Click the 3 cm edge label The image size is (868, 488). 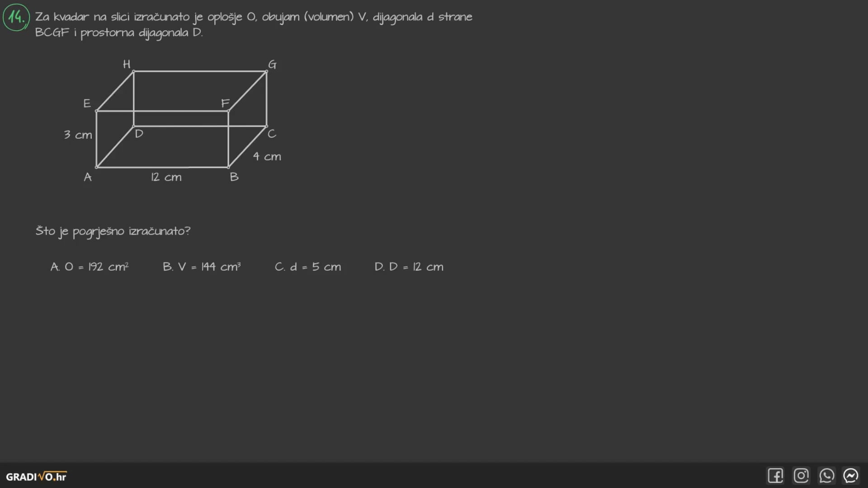[x=78, y=135]
